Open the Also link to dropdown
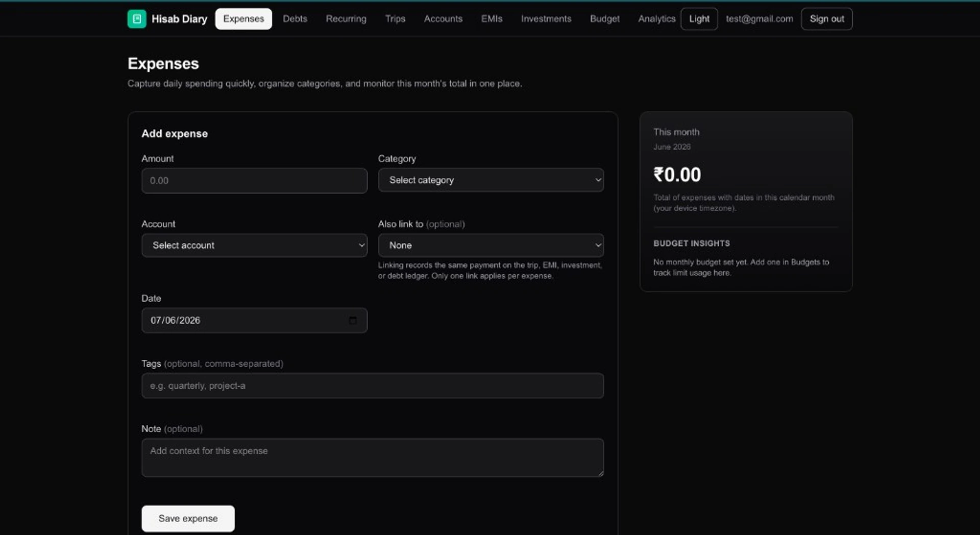 click(x=491, y=246)
